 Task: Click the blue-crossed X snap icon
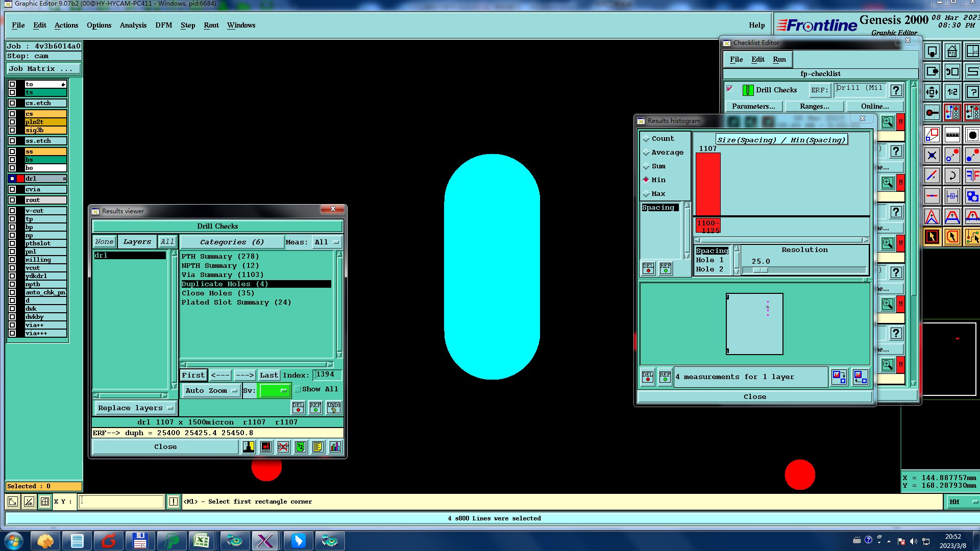pyautogui.click(x=932, y=156)
